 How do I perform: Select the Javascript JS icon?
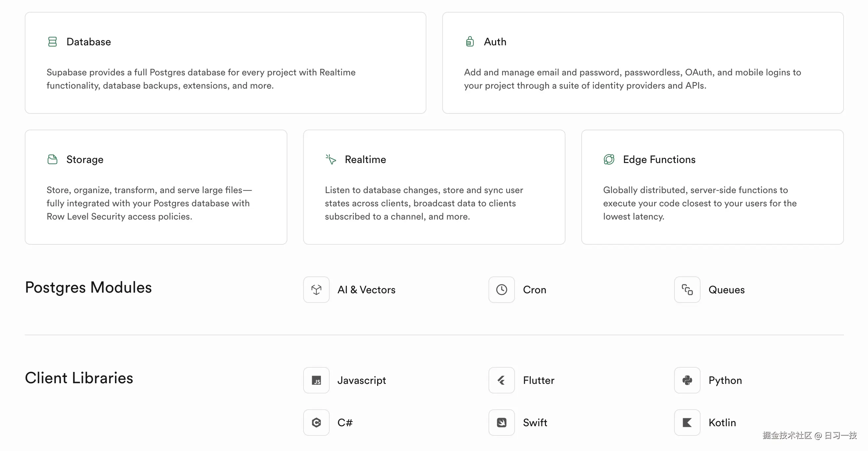pyautogui.click(x=316, y=381)
